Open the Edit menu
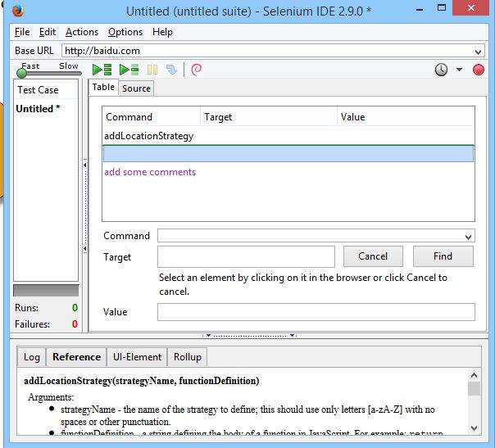The image size is (495, 448). click(x=48, y=32)
